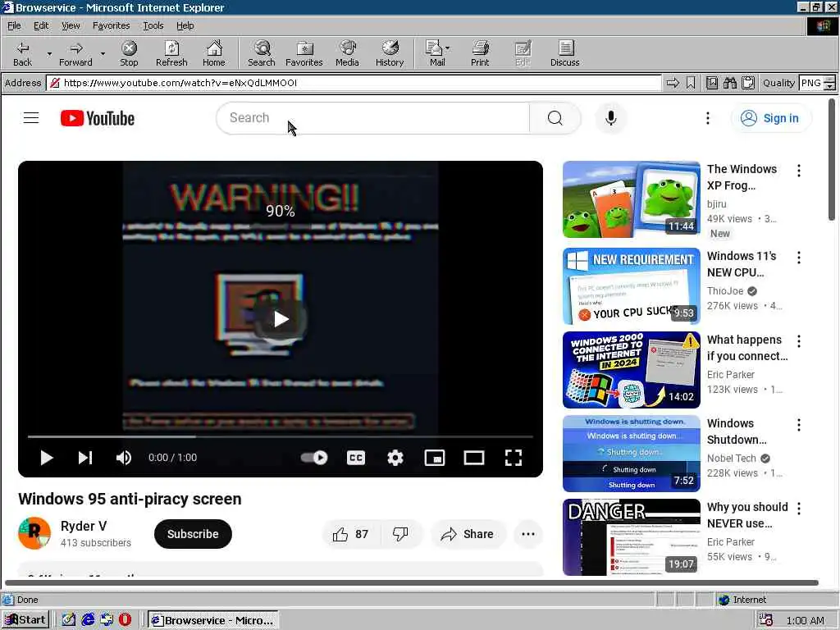Open YouTube settings three-dot menu
Screen dimensions: 840x630
(x=708, y=118)
